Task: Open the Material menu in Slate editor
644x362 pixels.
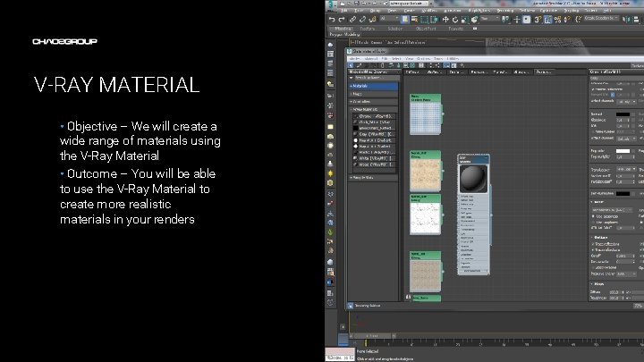Action: click(x=371, y=59)
